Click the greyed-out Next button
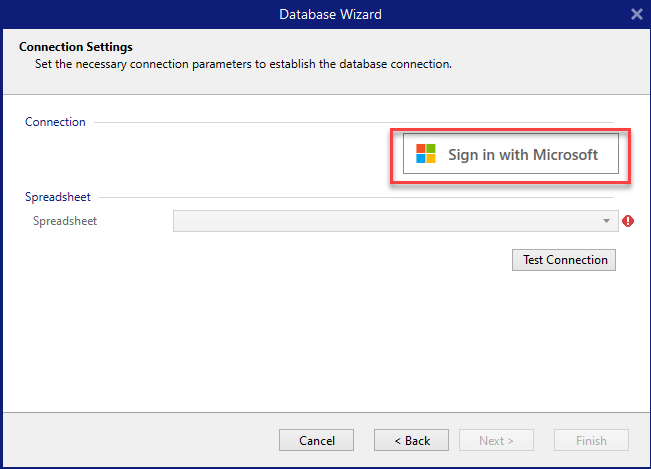The height and width of the screenshot is (469, 651). (x=496, y=441)
